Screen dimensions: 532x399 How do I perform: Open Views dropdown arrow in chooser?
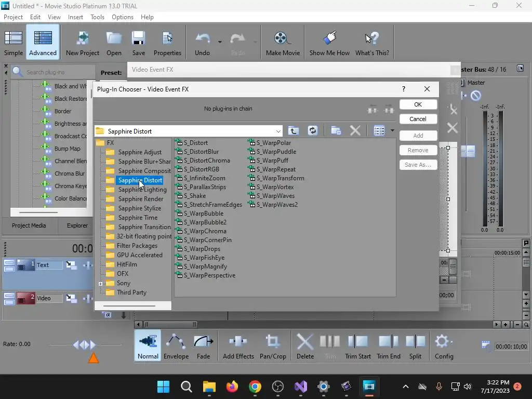coord(392,130)
